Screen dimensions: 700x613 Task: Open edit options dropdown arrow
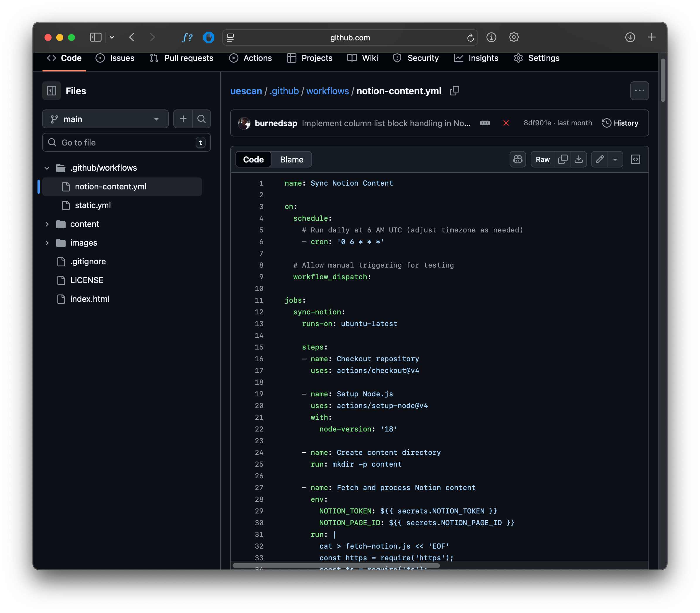coord(615,160)
